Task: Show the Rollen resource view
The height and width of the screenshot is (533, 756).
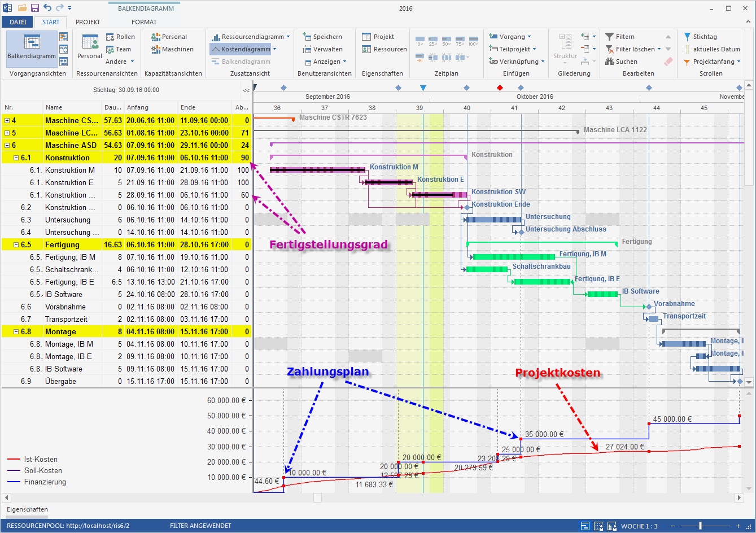Action: (x=120, y=37)
